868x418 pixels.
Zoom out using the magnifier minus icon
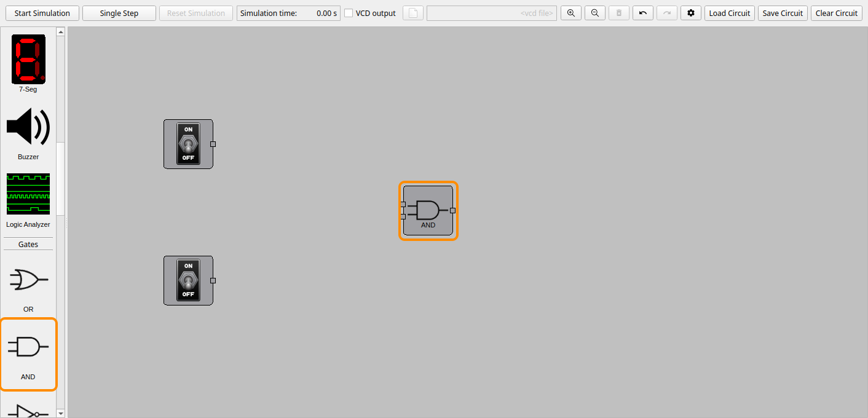[x=595, y=13]
